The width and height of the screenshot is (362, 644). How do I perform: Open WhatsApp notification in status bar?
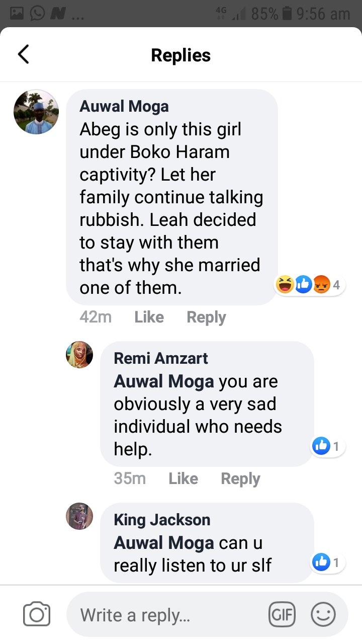tap(37, 14)
